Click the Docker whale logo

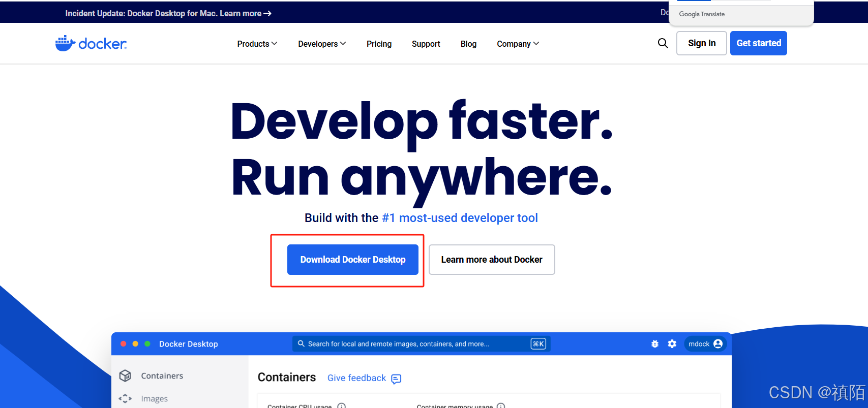pyautogui.click(x=91, y=44)
